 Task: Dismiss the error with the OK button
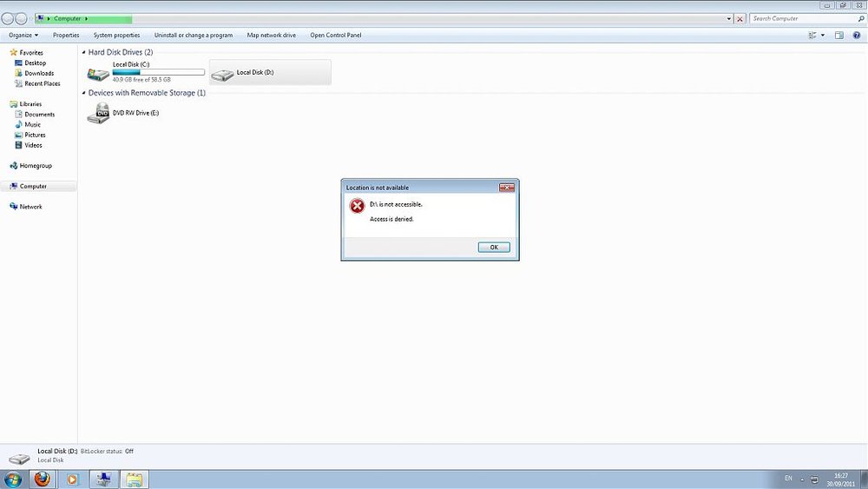(x=494, y=247)
